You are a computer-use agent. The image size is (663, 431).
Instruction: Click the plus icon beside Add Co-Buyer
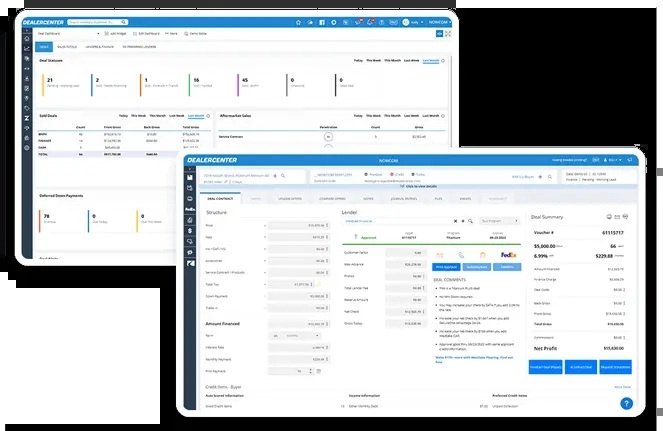[540, 177]
